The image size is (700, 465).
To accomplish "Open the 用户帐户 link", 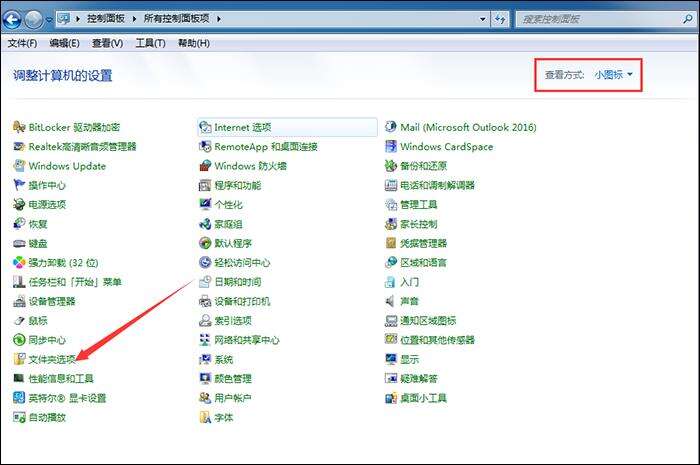I will [x=233, y=398].
